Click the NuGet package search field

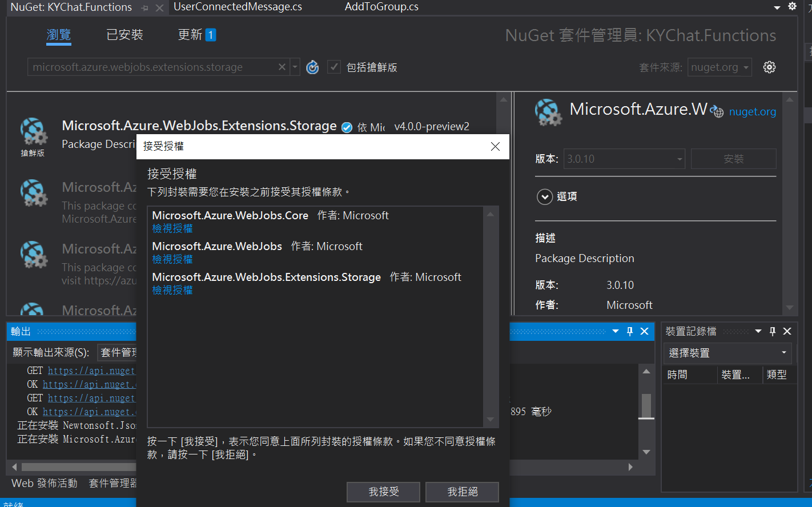(x=153, y=67)
